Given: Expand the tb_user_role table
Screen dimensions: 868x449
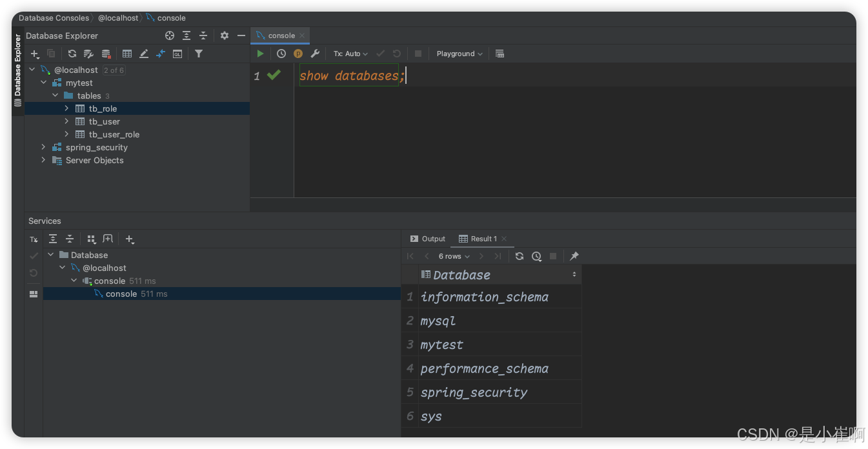Looking at the screenshot, I should tap(66, 134).
